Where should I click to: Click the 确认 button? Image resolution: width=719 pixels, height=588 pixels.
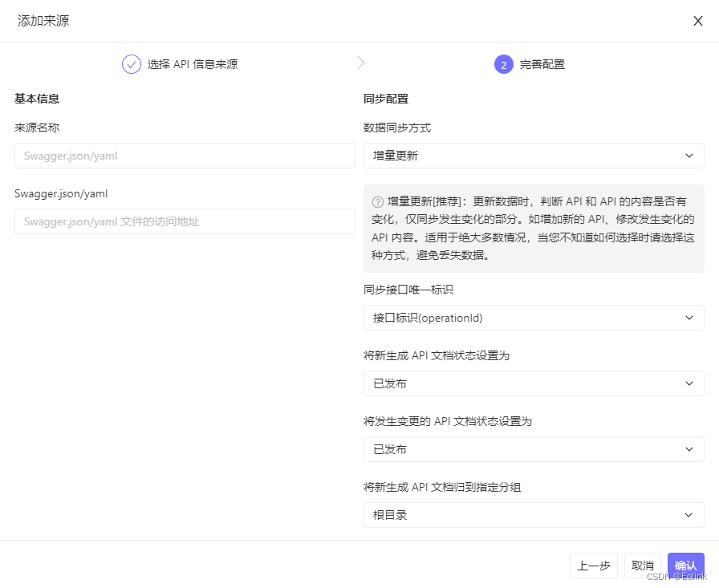click(685, 566)
